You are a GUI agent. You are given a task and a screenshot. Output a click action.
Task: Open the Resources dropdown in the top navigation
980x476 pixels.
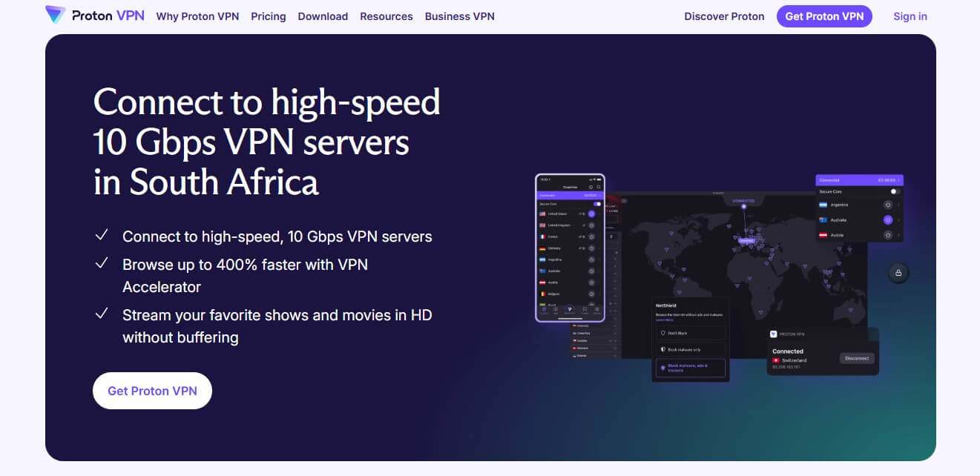tap(386, 16)
